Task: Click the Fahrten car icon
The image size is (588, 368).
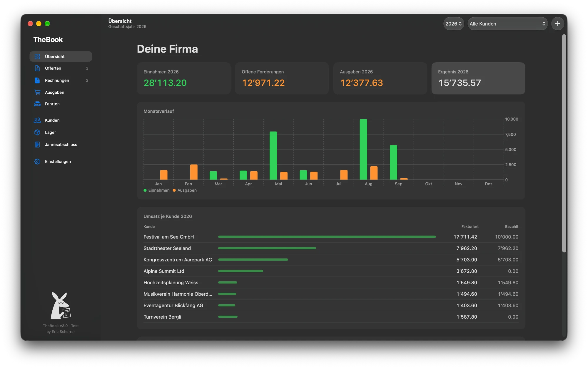Action: click(37, 104)
